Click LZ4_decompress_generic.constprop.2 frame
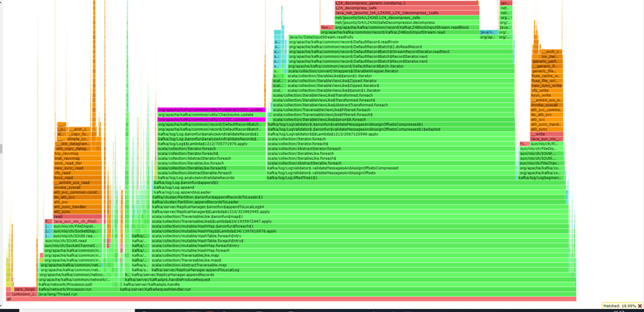This screenshot has width=644, height=312. 407,3
